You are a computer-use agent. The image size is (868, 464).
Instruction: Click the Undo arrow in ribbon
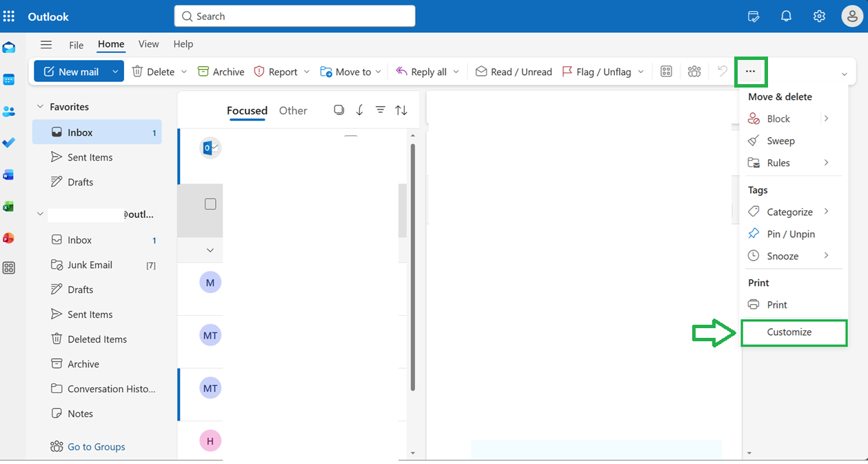[722, 71]
